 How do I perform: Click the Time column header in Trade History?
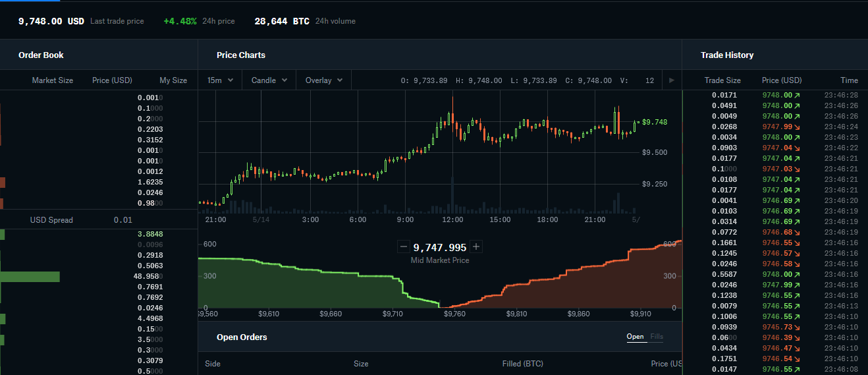(849, 80)
